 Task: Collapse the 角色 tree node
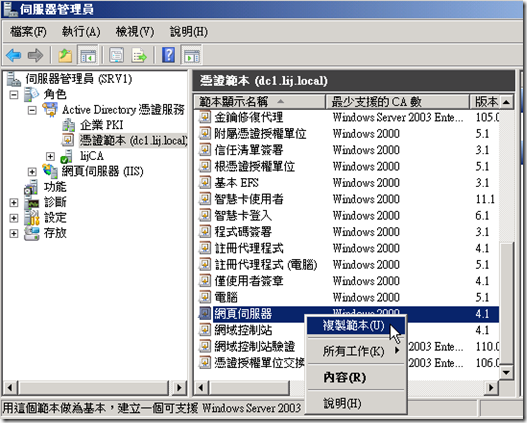point(14,95)
